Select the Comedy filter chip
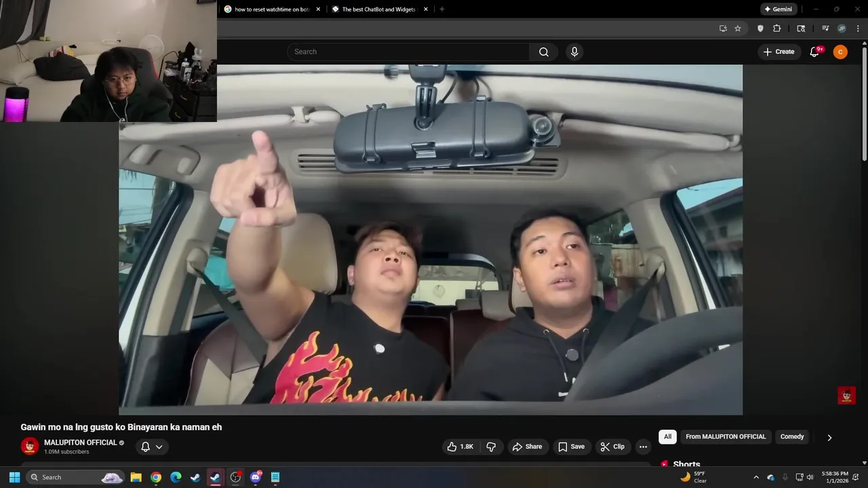The height and width of the screenshot is (488, 868). (x=792, y=436)
